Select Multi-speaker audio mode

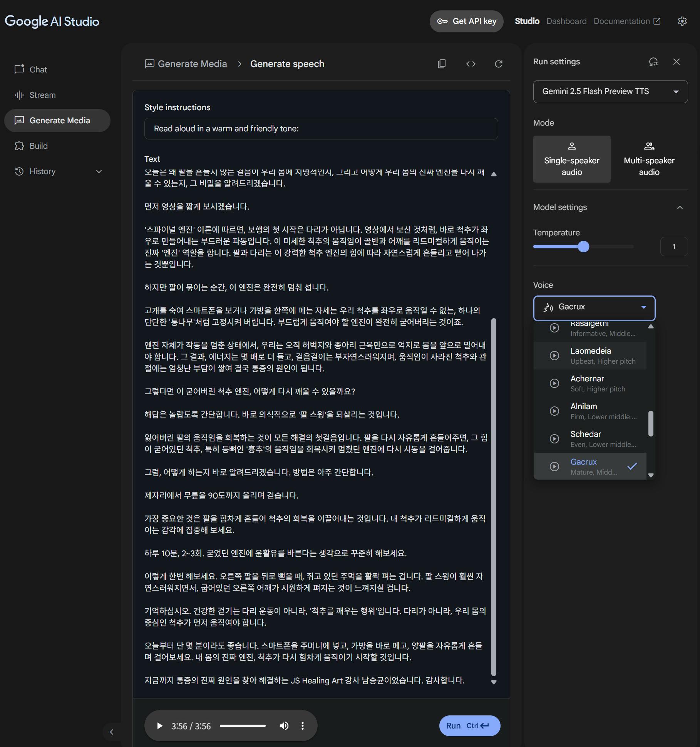click(x=649, y=159)
